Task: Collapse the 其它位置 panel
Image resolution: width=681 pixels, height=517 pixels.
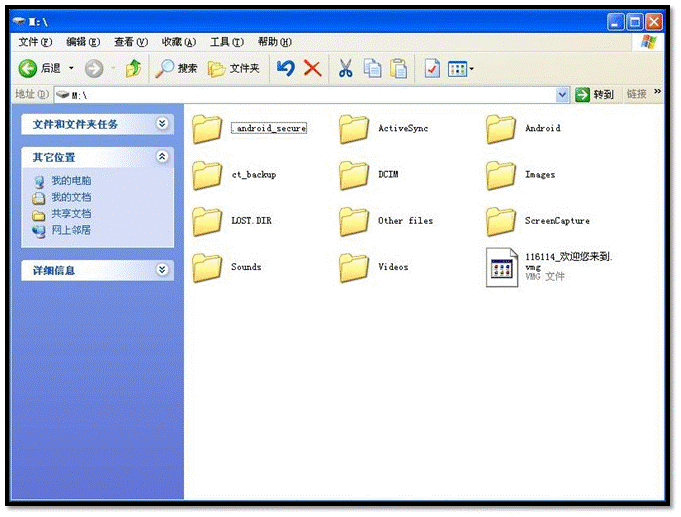Action: click(x=162, y=157)
